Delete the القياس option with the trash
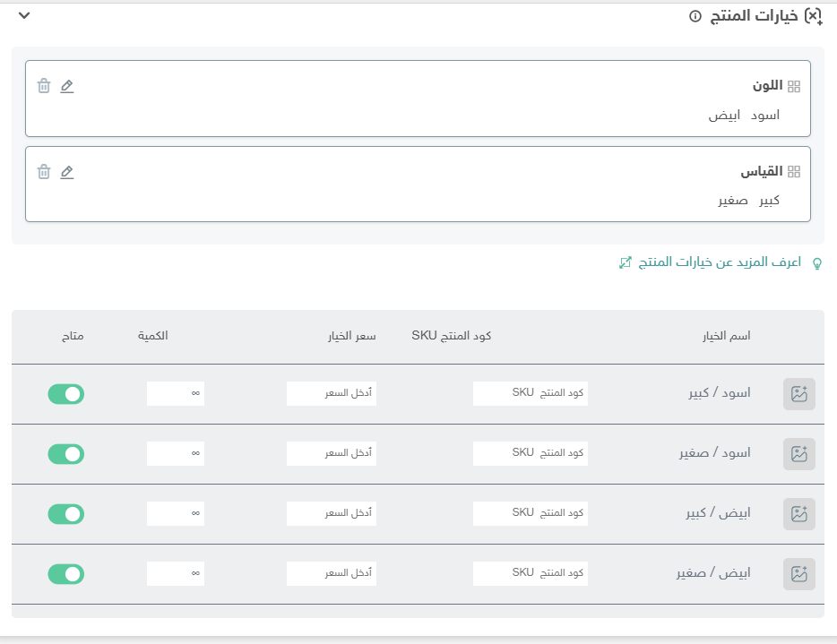The width and height of the screenshot is (837, 644). point(44,172)
